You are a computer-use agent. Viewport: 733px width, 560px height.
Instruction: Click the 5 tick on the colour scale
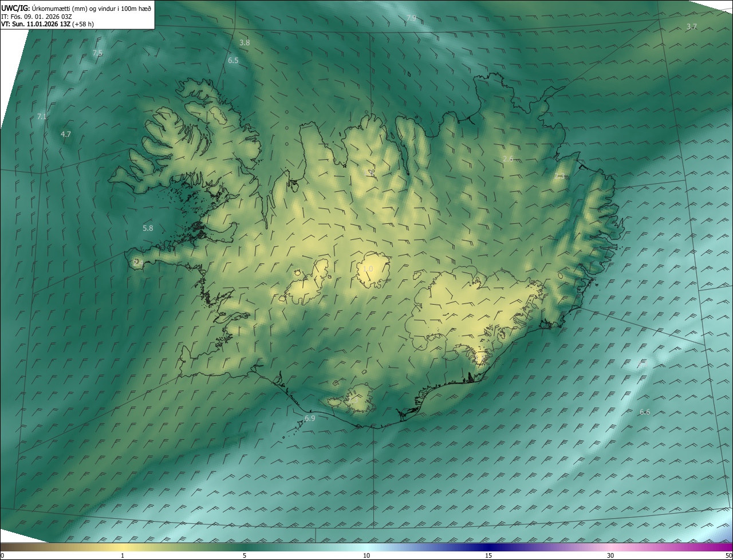click(245, 555)
